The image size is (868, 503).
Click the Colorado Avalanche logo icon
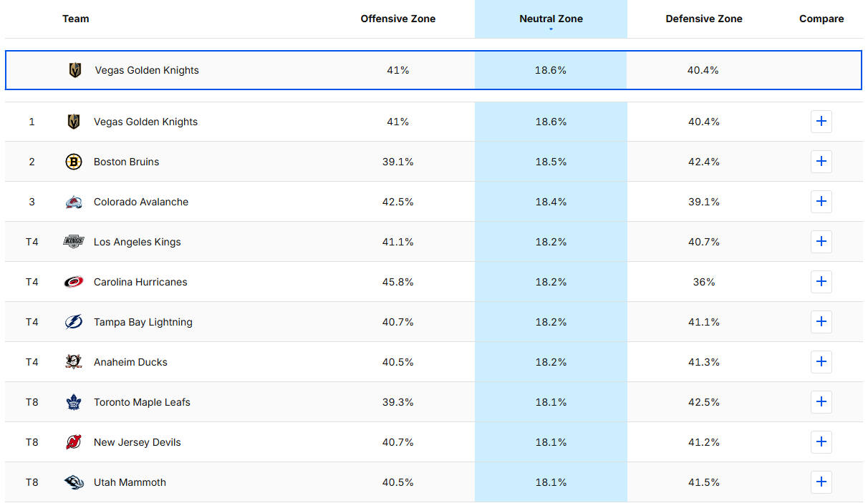pyautogui.click(x=74, y=202)
